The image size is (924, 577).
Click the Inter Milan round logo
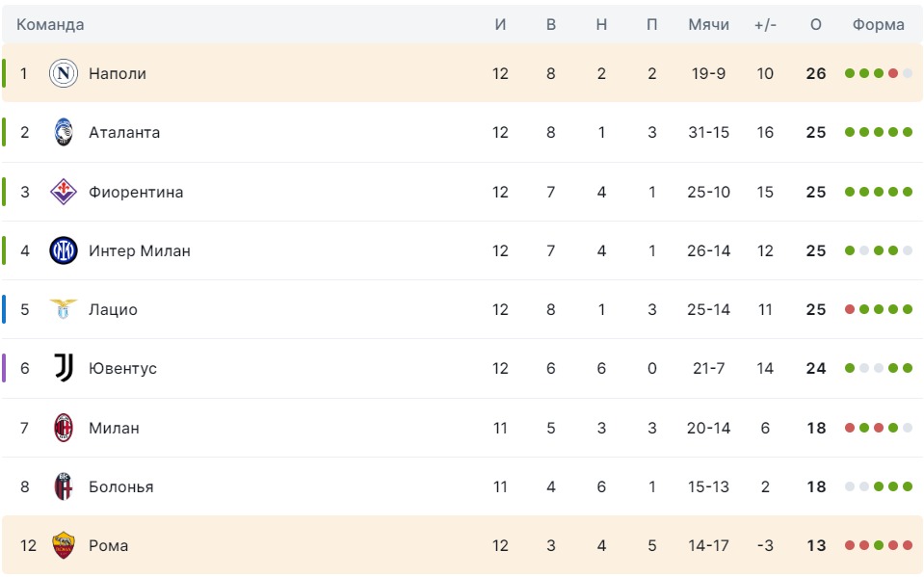click(63, 250)
